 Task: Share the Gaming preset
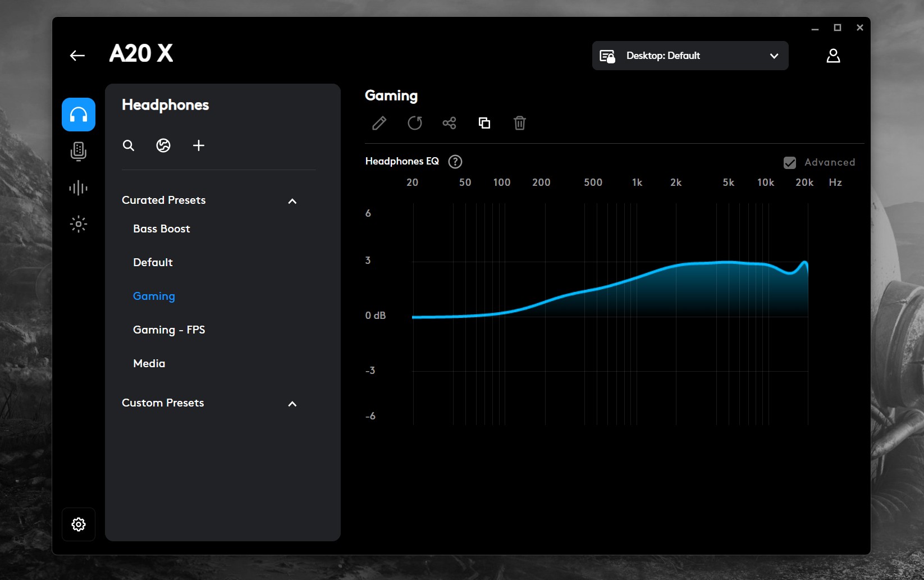(449, 123)
